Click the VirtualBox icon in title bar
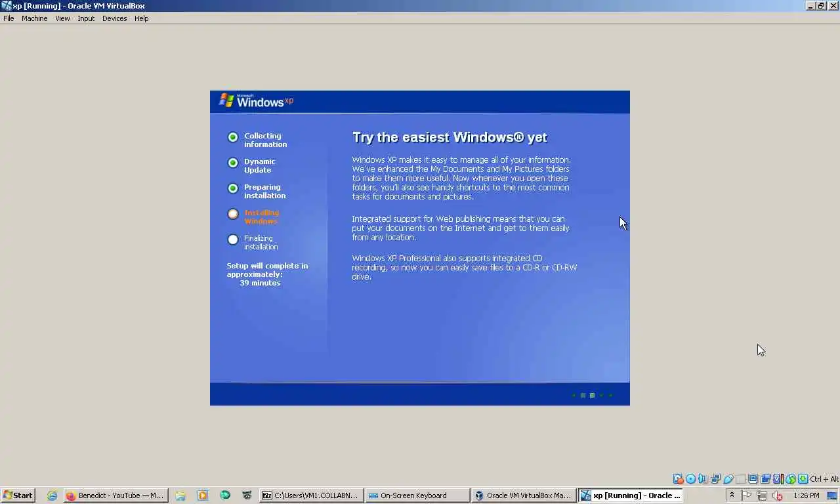Screen dimensions: 840x504 [7, 6]
